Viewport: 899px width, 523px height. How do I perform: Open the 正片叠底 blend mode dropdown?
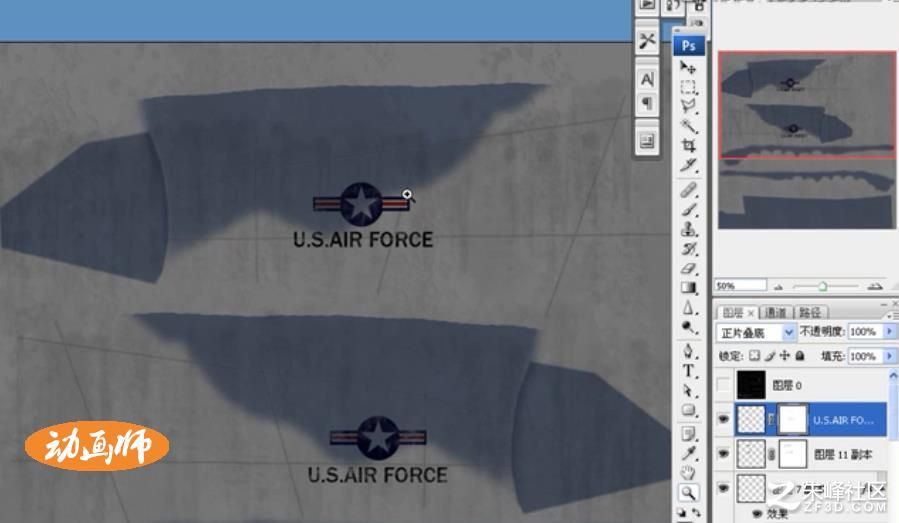tap(756, 332)
